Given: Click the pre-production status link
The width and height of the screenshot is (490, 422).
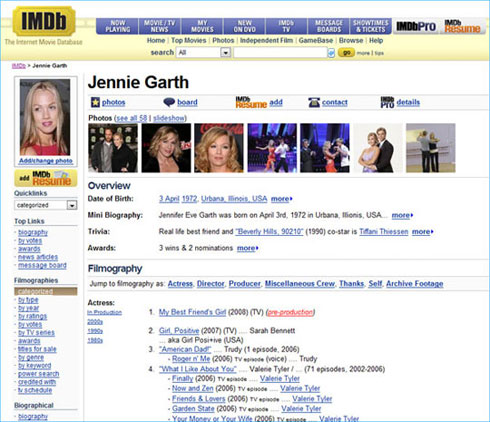Looking at the screenshot, I should [290, 312].
